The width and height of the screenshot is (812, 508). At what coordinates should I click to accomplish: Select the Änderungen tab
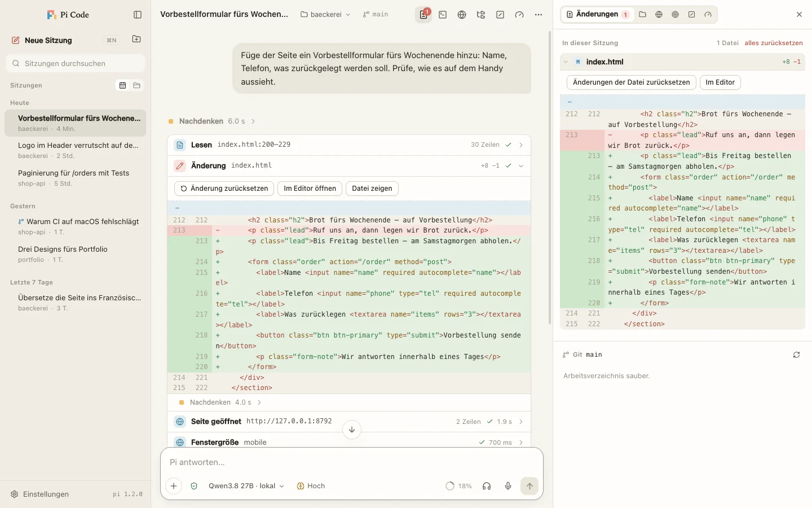[x=597, y=15]
